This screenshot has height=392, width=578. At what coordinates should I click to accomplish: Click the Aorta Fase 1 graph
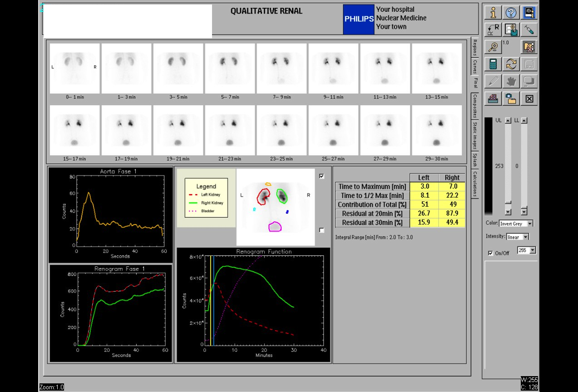click(110, 215)
